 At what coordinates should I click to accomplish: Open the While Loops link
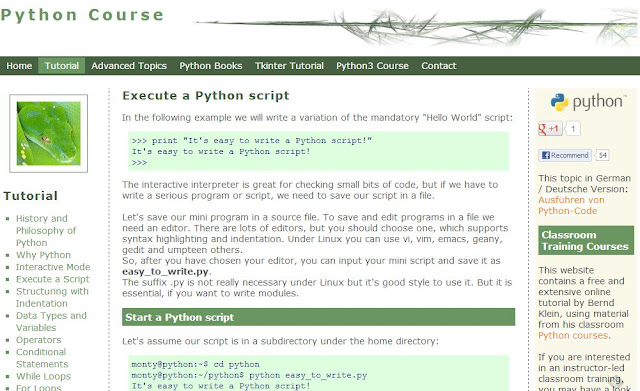(x=43, y=376)
